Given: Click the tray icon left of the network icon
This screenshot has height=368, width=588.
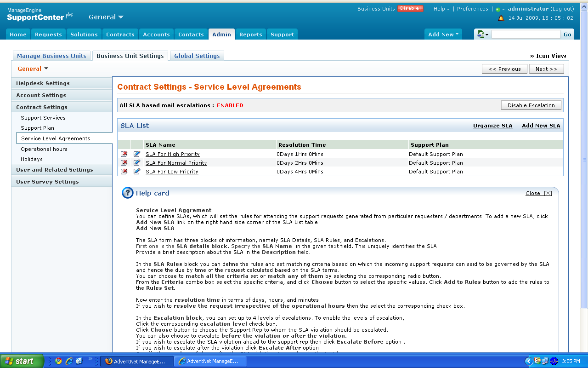Looking at the screenshot, I should point(537,361).
